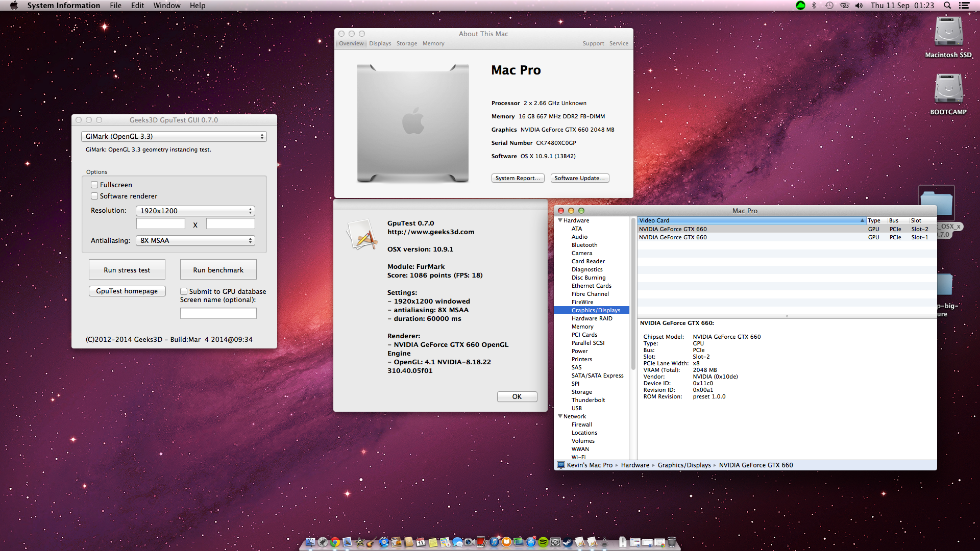Launch Steam from the dock
The width and height of the screenshot is (980, 551).
click(x=567, y=542)
